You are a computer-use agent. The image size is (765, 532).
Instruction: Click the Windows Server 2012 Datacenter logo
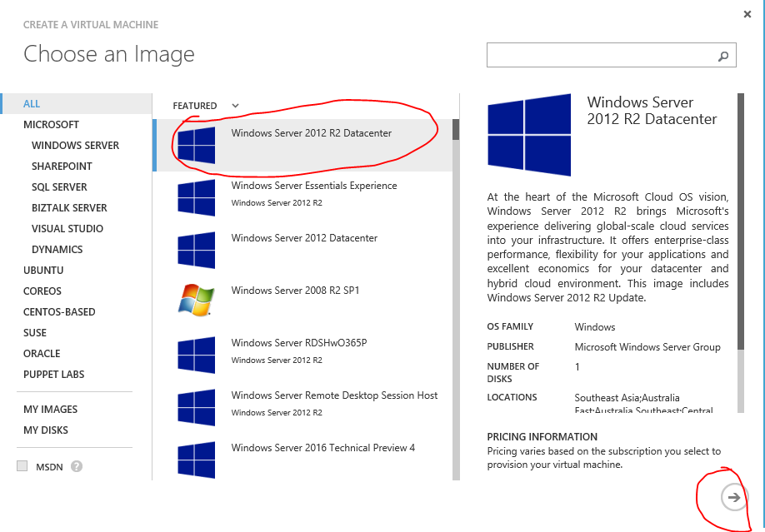[x=196, y=250]
